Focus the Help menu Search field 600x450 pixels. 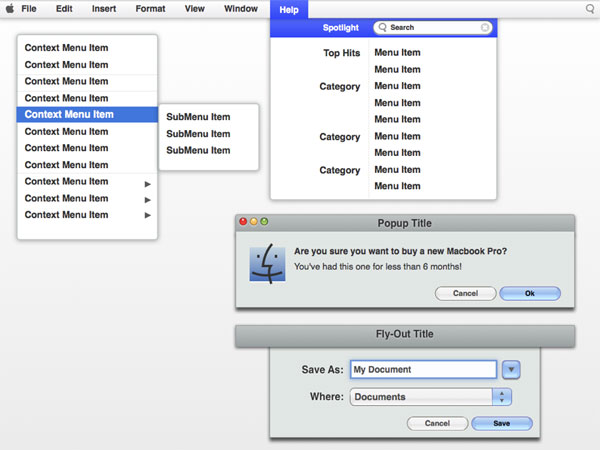pyautogui.click(x=432, y=28)
